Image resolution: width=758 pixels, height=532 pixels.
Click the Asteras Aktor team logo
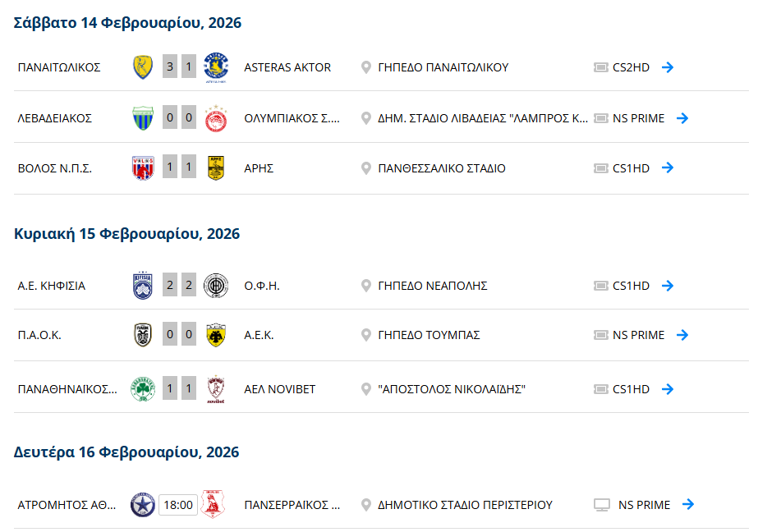tap(216, 67)
